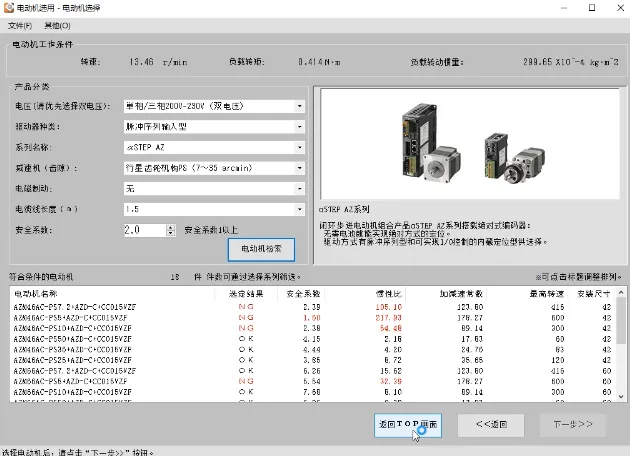Sort by the 安装尺寸 column header

pos(591,294)
